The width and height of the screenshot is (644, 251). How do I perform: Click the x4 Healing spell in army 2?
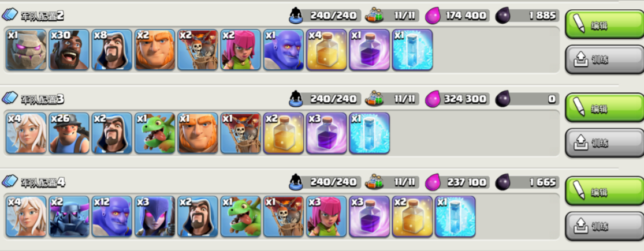click(326, 50)
